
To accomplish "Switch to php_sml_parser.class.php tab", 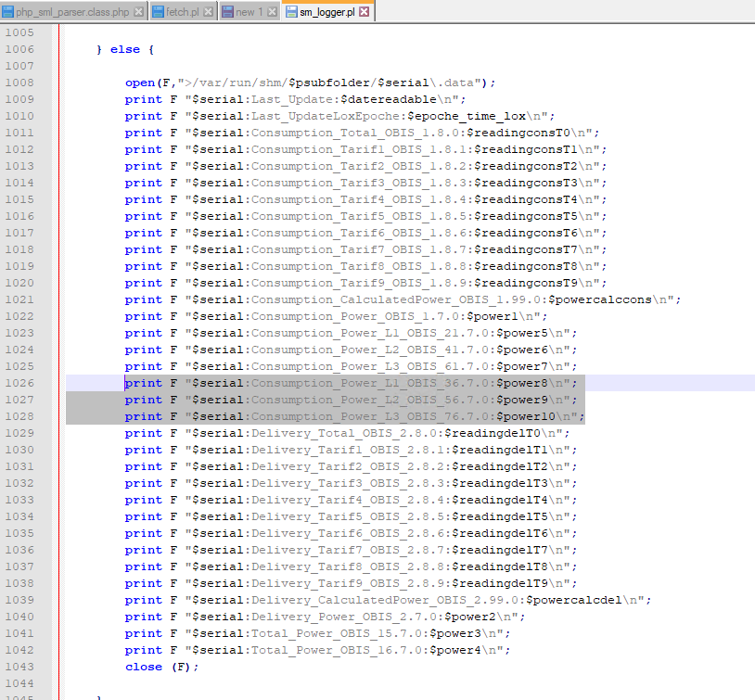I will tap(72, 12).
